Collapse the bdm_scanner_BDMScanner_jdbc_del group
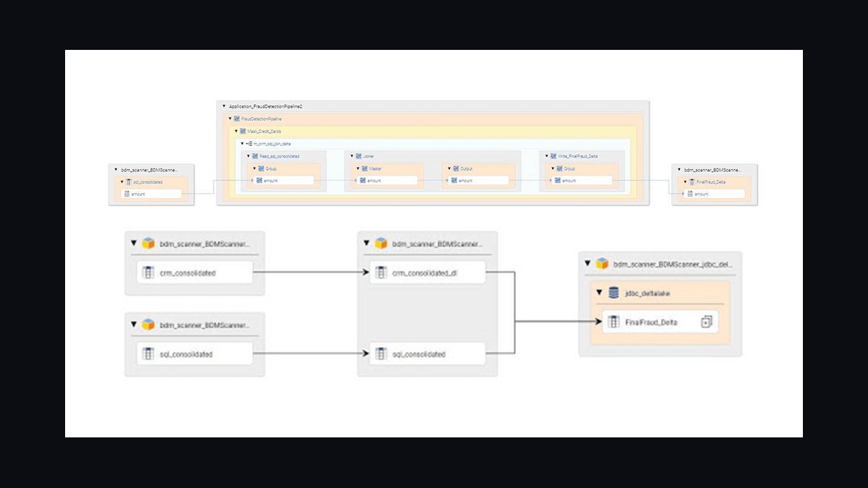The height and width of the screenshot is (488, 868). tap(588, 264)
